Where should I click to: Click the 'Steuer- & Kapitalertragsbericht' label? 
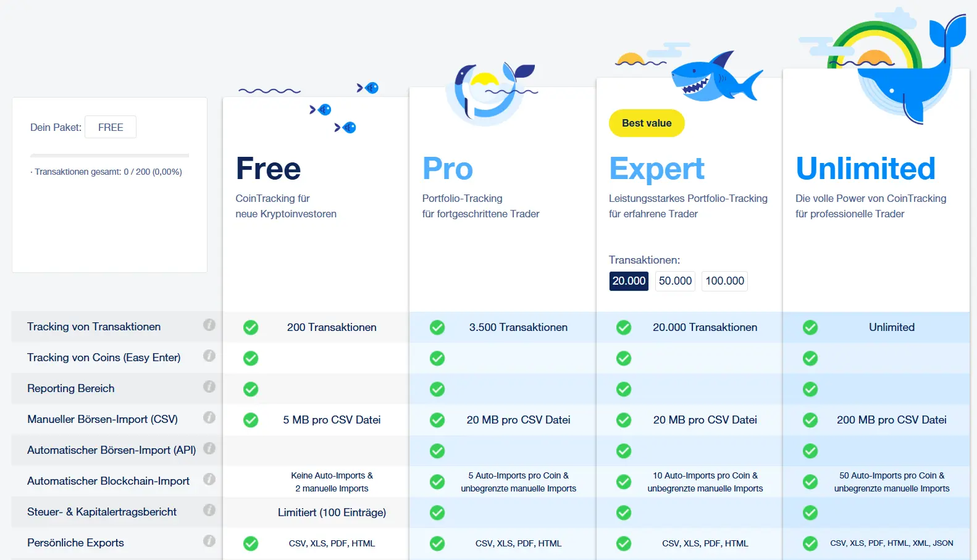[102, 512]
